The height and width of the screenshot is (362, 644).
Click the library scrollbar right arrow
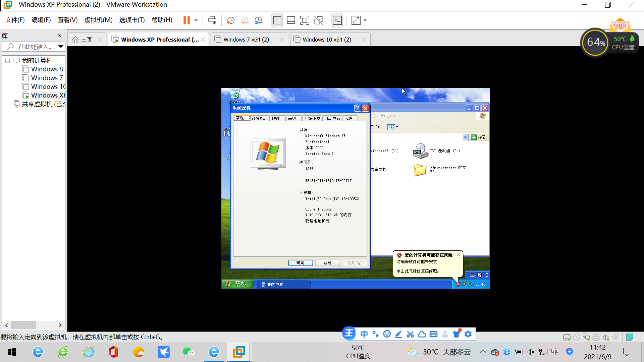click(x=60, y=325)
